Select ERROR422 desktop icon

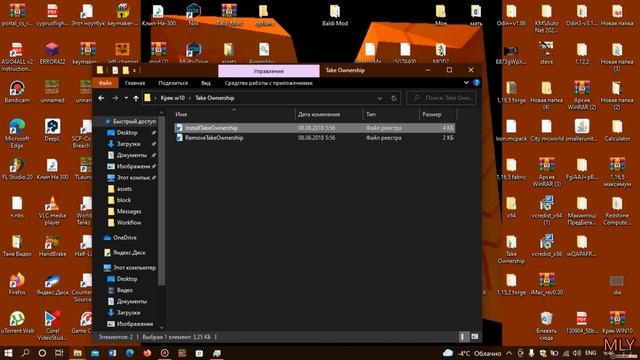click(x=52, y=53)
